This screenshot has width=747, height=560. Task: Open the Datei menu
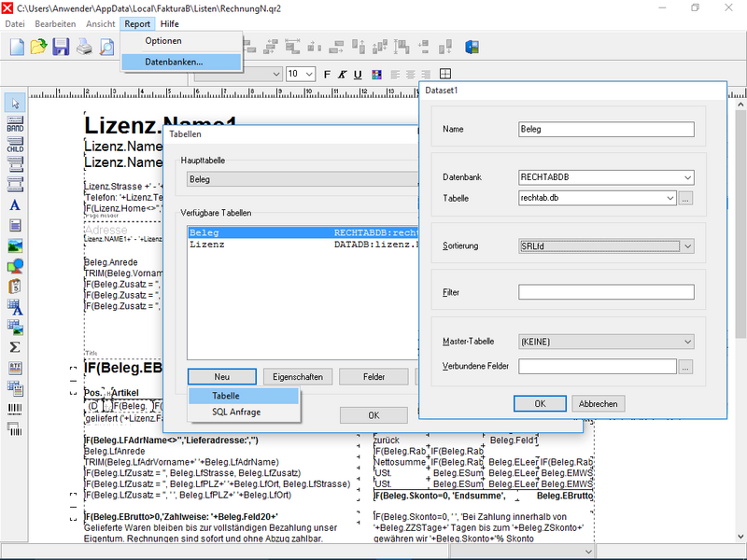pos(15,24)
